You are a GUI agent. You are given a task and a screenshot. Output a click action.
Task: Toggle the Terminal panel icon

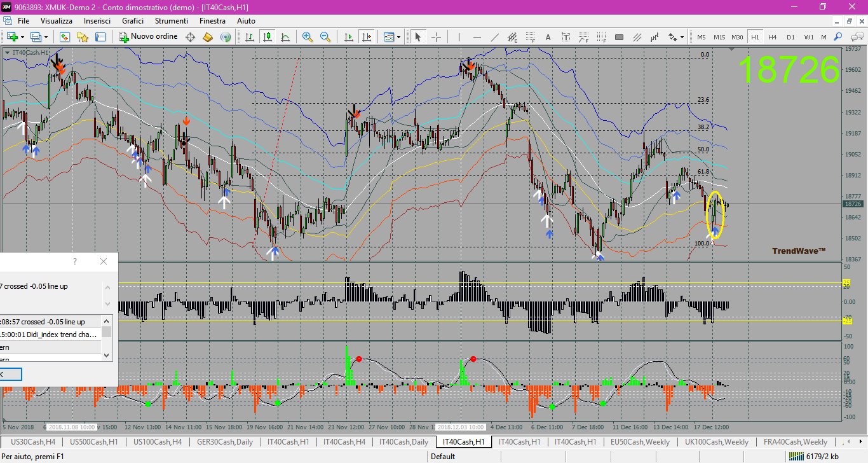(x=100, y=37)
